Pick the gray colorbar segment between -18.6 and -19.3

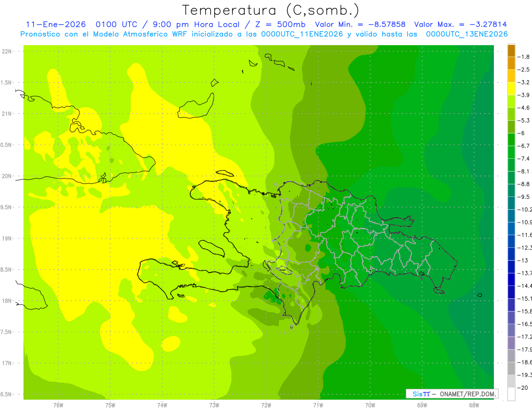click(511, 368)
